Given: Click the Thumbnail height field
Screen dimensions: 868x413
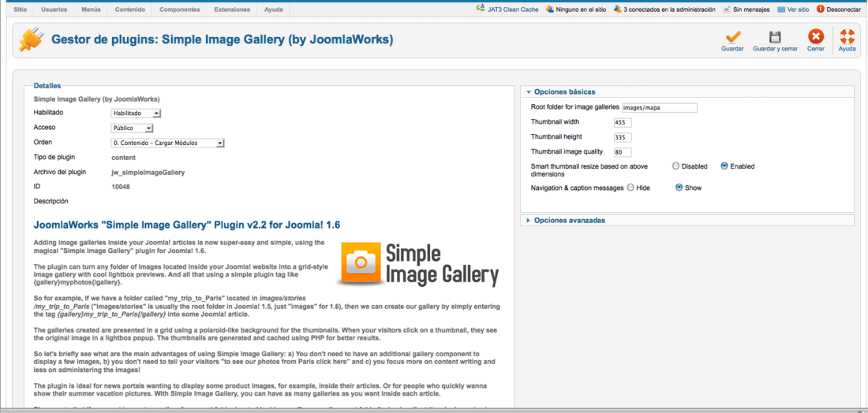Looking at the screenshot, I should 623,137.
